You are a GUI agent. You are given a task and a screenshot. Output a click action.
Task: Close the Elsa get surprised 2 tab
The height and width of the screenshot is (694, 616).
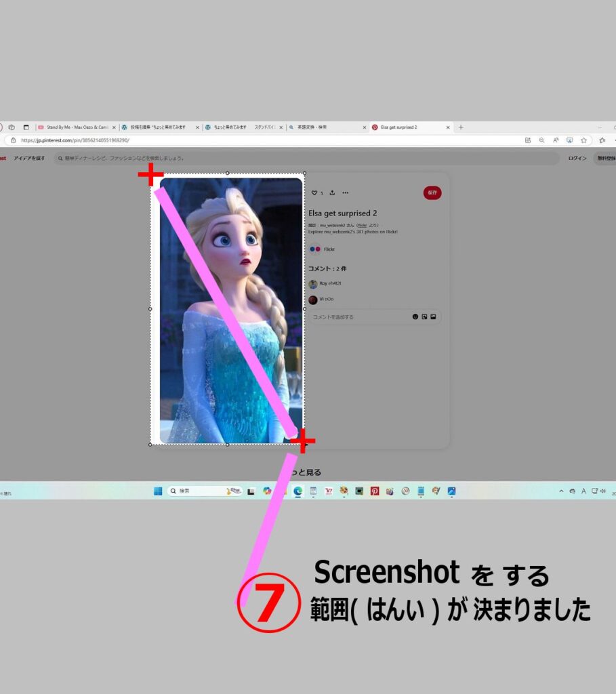[x=448, y=127]
